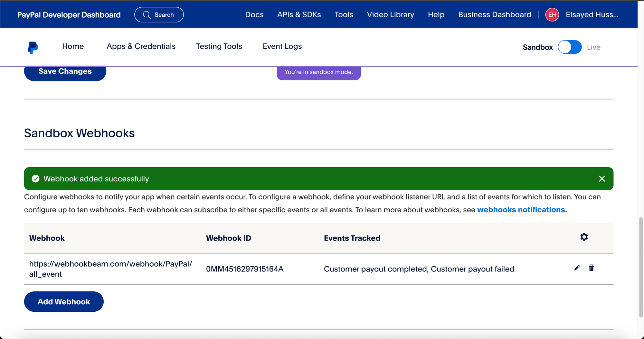Open the webhook table settings gear
The image size is (644, 339).
pos(584,237)
